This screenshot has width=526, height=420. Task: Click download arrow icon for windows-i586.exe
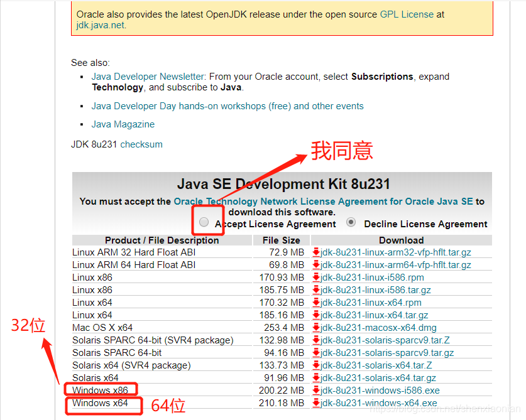point(315,390)
